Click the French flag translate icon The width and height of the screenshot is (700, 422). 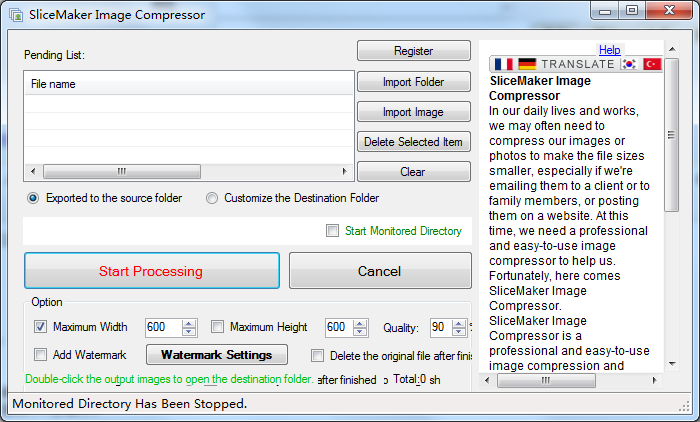point(502,64)
